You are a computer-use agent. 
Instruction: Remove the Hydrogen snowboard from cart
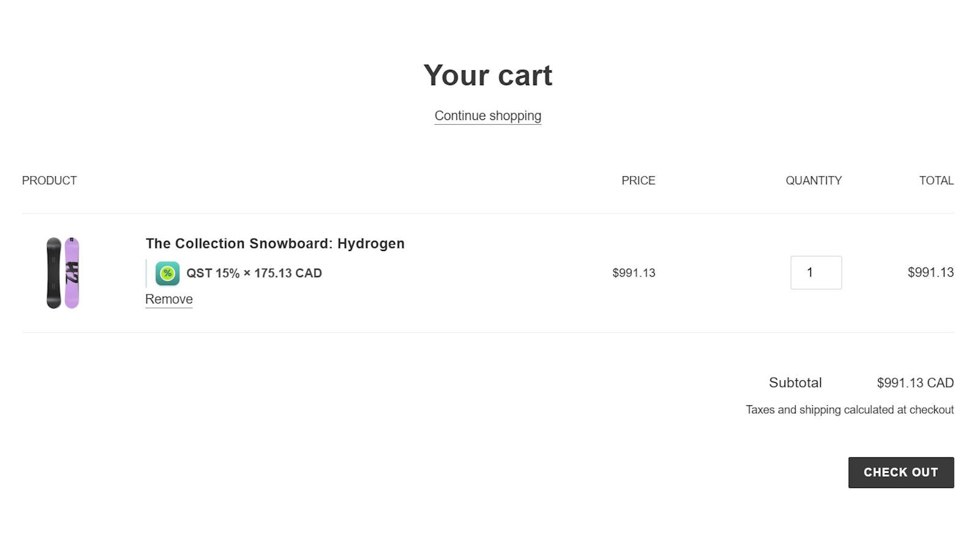click(x=169, y=299)
